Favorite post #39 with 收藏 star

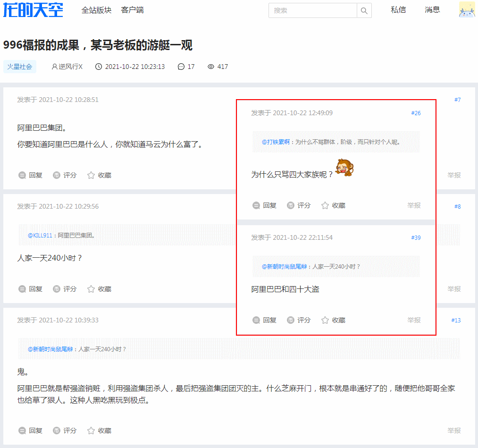pos(334,320)
